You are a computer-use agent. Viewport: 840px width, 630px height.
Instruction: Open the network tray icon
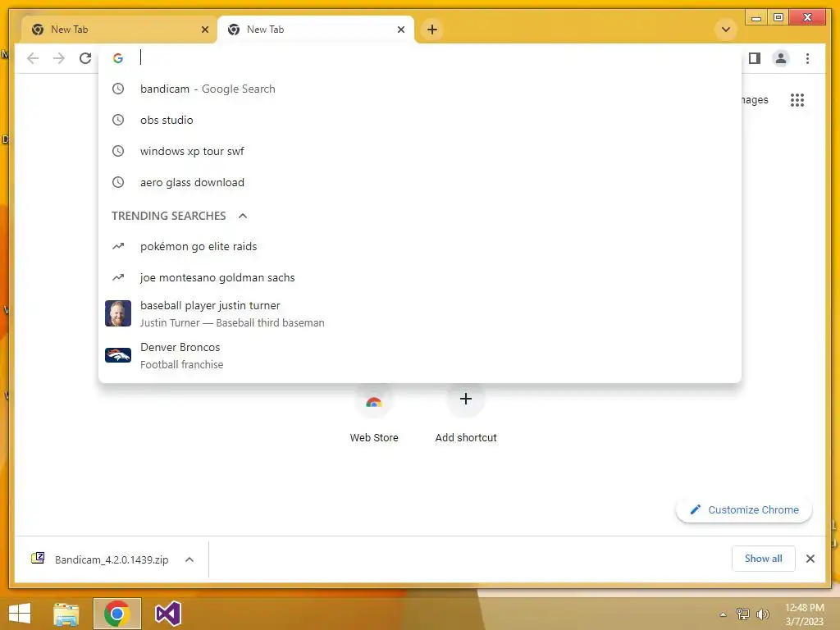tap(743, 614)
